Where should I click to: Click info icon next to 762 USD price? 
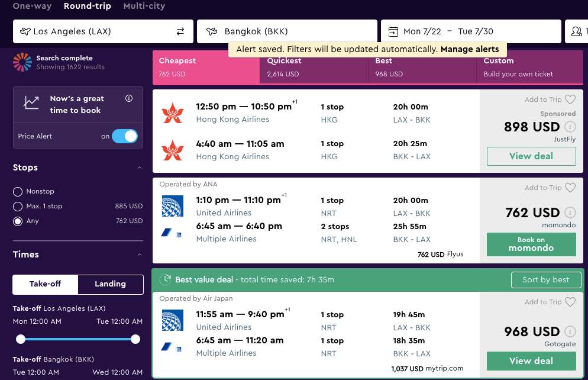570,212
